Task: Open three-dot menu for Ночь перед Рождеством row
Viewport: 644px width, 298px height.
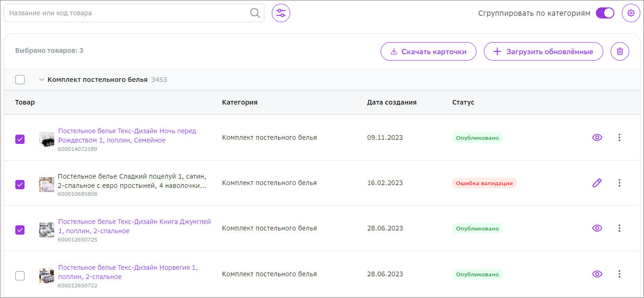Action: tap(619, 137)
